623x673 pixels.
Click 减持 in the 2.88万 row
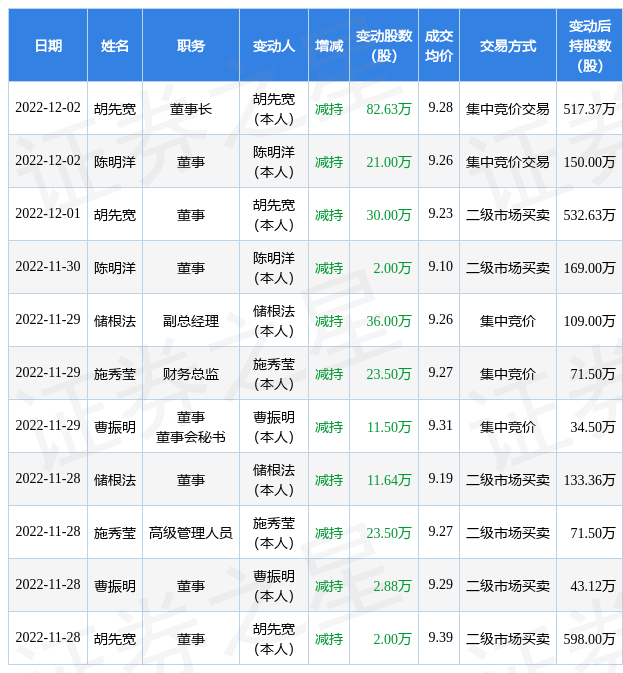click(329, 586)
